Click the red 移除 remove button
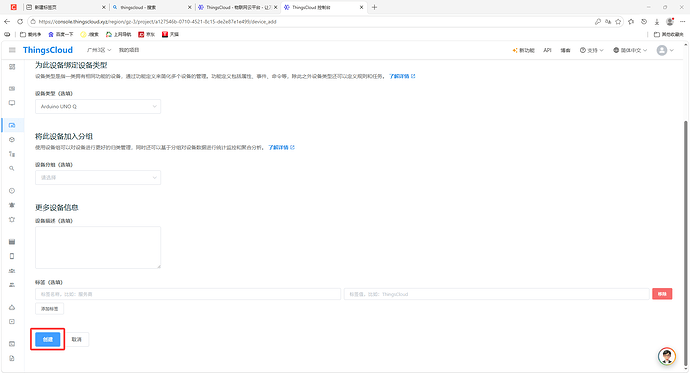This screenshot has height=373, width=690. 662,294
